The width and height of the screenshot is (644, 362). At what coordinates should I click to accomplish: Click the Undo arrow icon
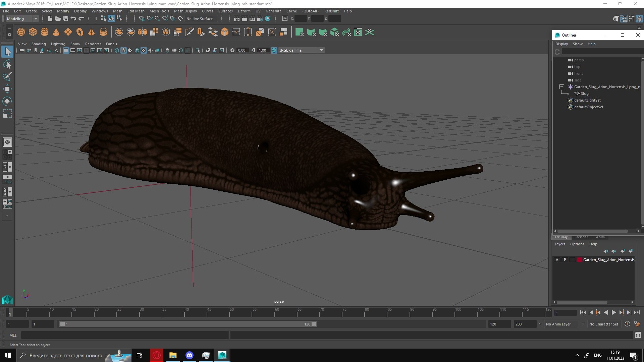point(73,18)
